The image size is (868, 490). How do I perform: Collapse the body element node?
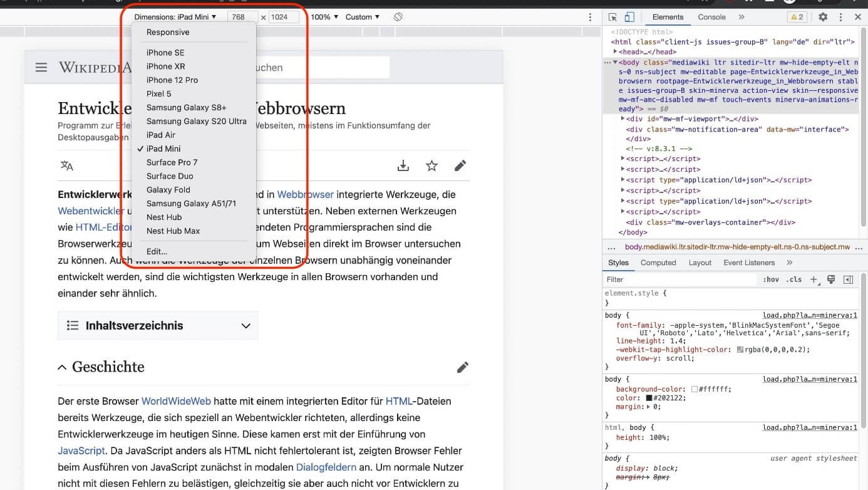click(x=616, y=63)
